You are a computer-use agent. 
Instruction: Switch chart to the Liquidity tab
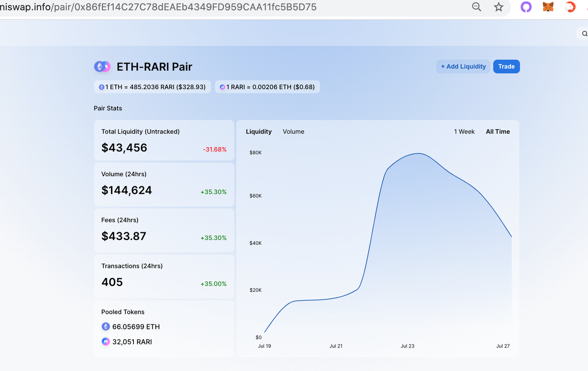coord(259,132)
